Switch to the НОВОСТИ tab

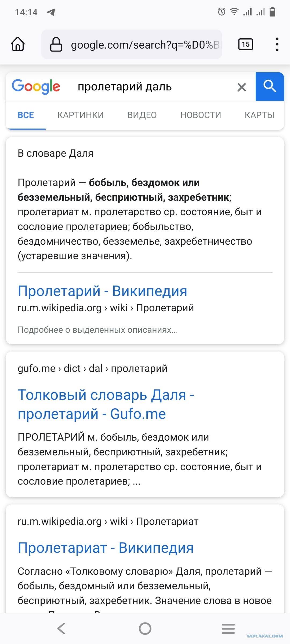coord(201,115)
